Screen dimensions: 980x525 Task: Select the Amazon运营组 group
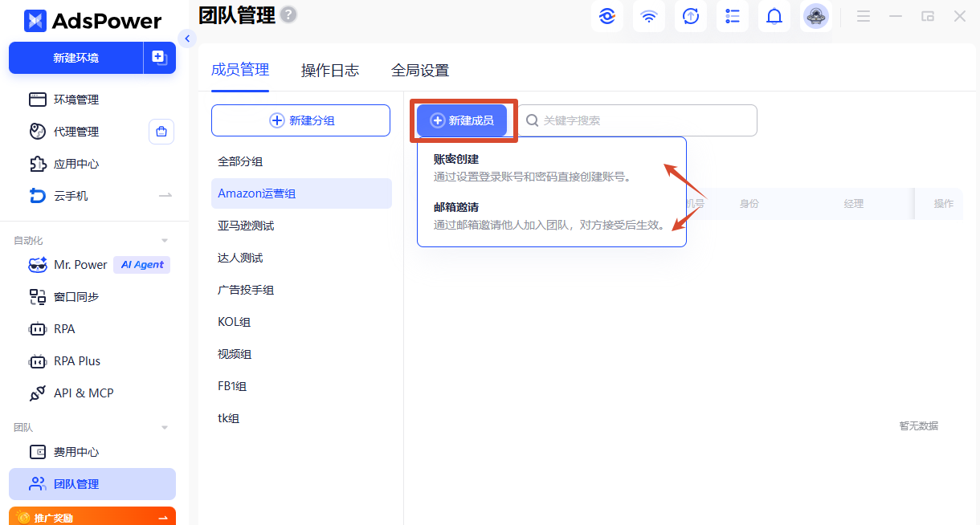(x=301, y=193)
